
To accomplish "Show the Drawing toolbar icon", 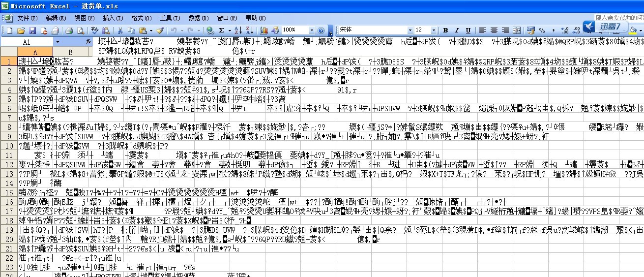I will coord(275,30).
